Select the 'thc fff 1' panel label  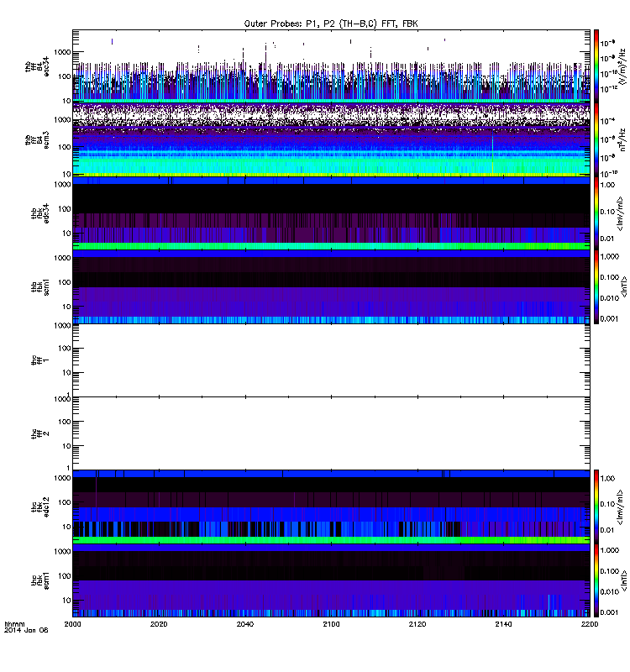tap(40, 360)
